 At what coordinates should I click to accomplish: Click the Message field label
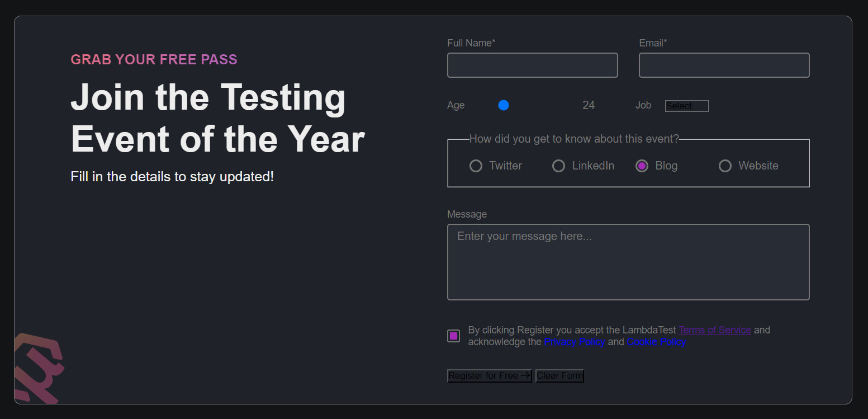coord(467,214)
